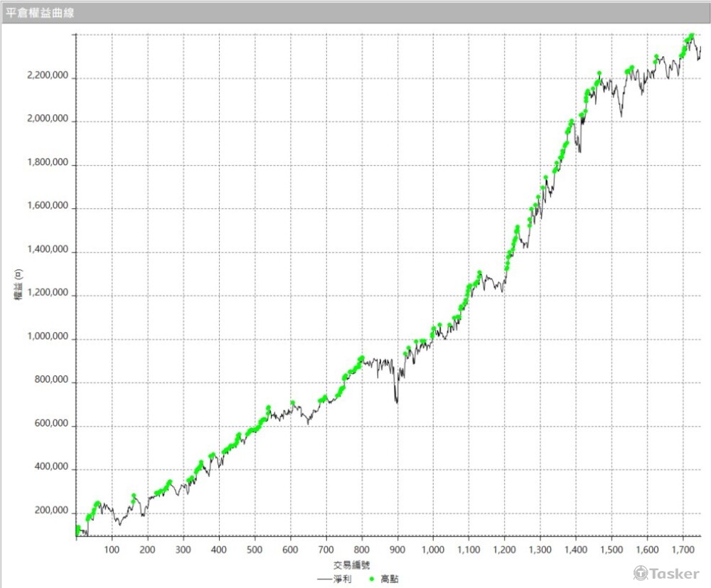The width and height of the screenshot is (711, 588).
Task: Click the 權益 y-axis title
Action: point(18,284)
